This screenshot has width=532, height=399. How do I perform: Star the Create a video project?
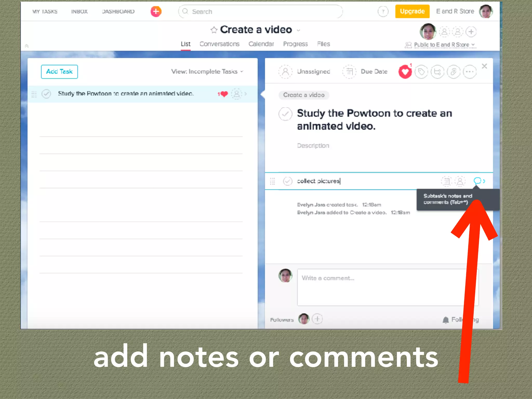[214, 30]
